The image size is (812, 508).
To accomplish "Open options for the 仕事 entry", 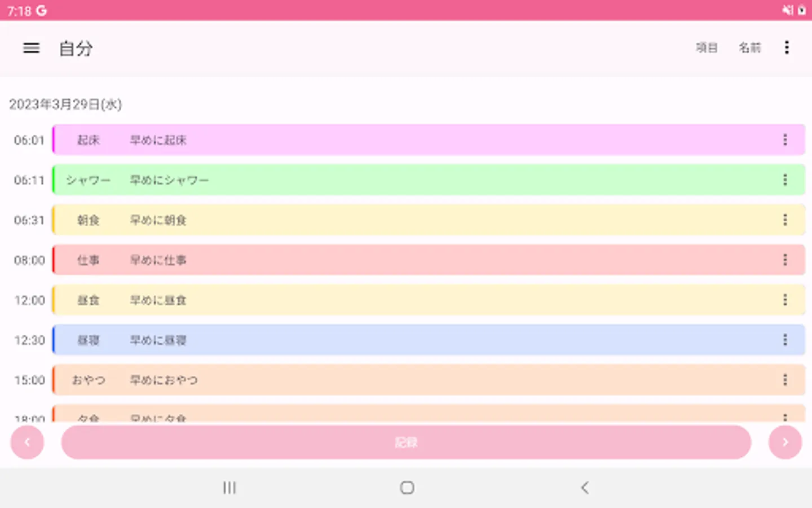I will tap(785, 260).
